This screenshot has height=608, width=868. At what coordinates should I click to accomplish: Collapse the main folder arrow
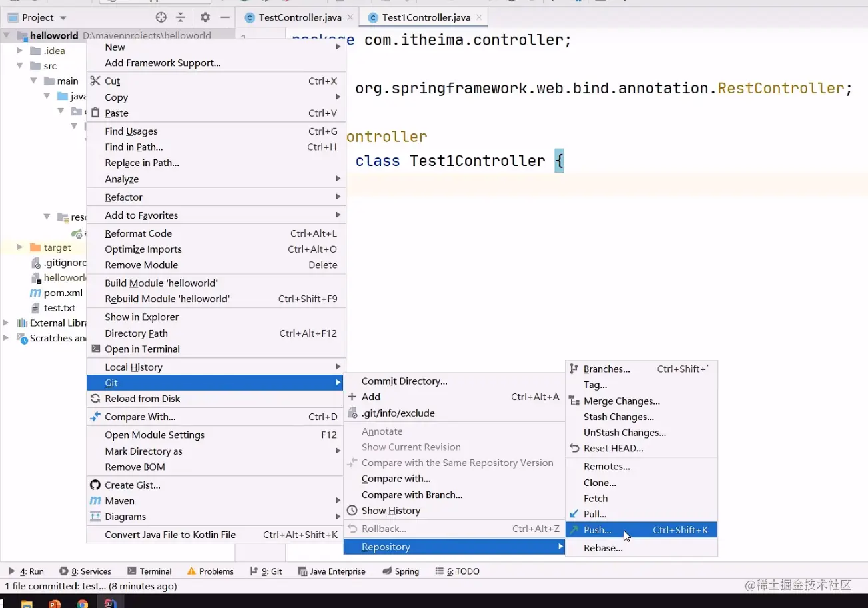tap(34, 81)
